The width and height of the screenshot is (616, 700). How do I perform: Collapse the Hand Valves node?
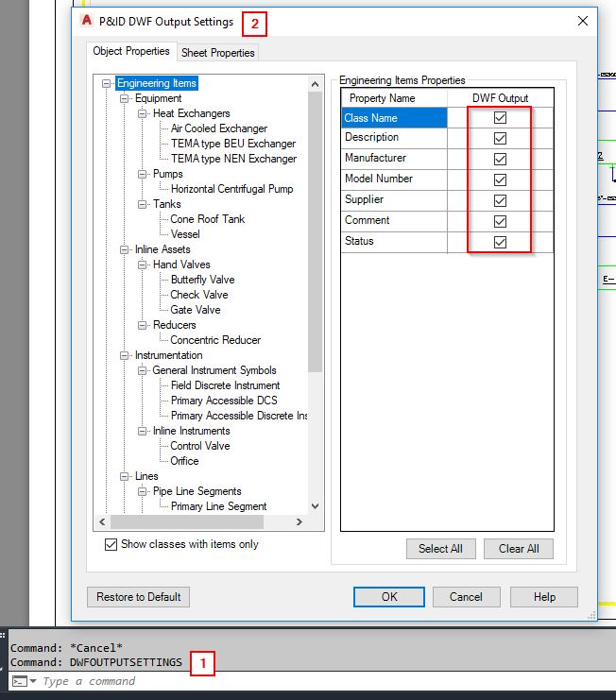tap(142, 265)
